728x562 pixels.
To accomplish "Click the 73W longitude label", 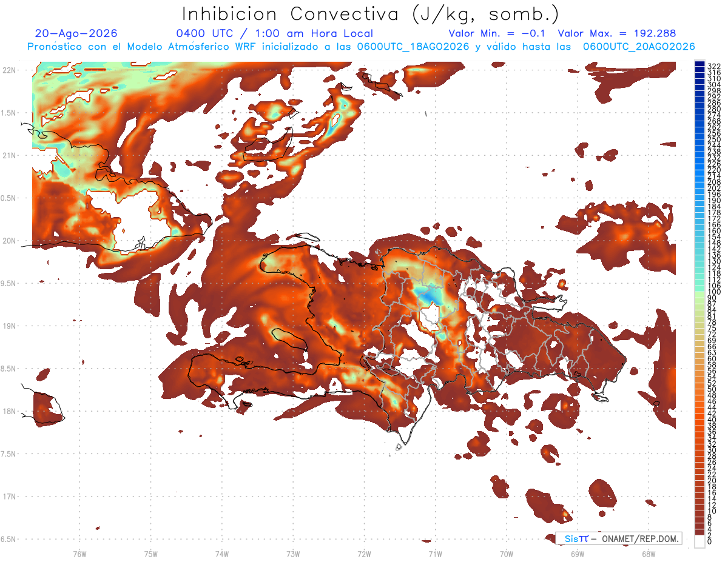I will pos(293,553).
